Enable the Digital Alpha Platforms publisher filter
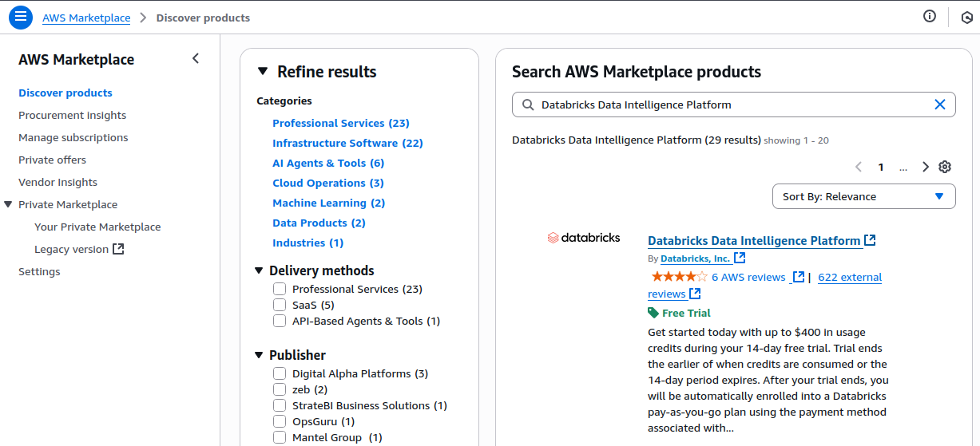This screenshot has width=980, height=446. pyautogui.click(x=280, y=373)
